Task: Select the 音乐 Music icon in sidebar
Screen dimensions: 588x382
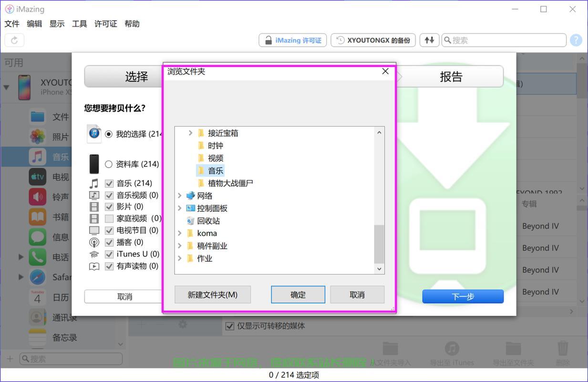Action: (37, 157)
